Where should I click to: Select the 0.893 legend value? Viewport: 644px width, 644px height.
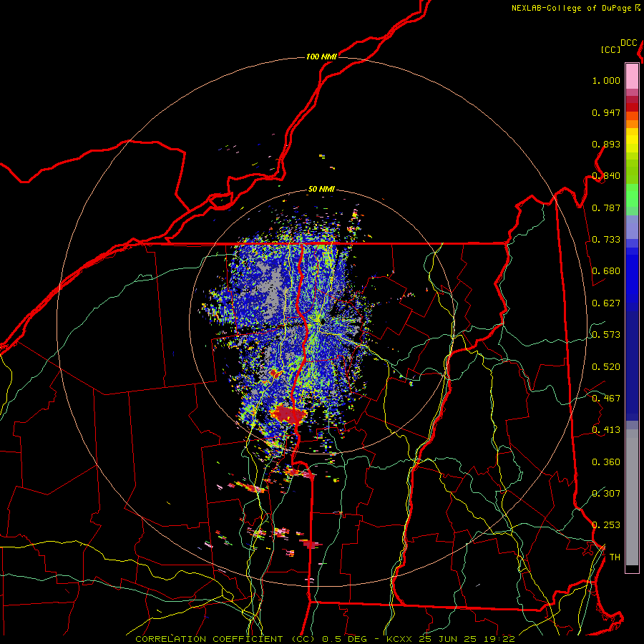[606, 144]
